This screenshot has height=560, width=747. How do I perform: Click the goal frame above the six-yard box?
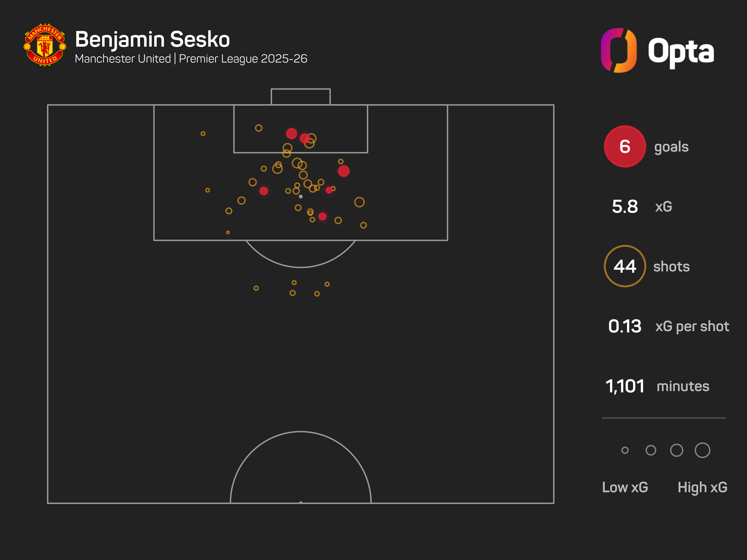click(x=300, y=97)
